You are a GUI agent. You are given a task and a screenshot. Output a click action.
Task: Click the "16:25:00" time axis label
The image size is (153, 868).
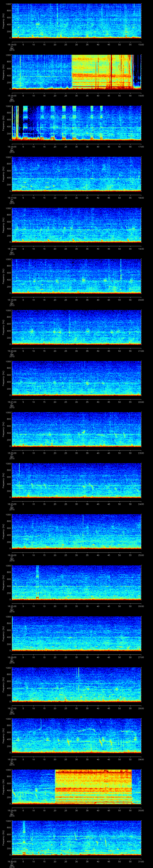coord(12,606)
